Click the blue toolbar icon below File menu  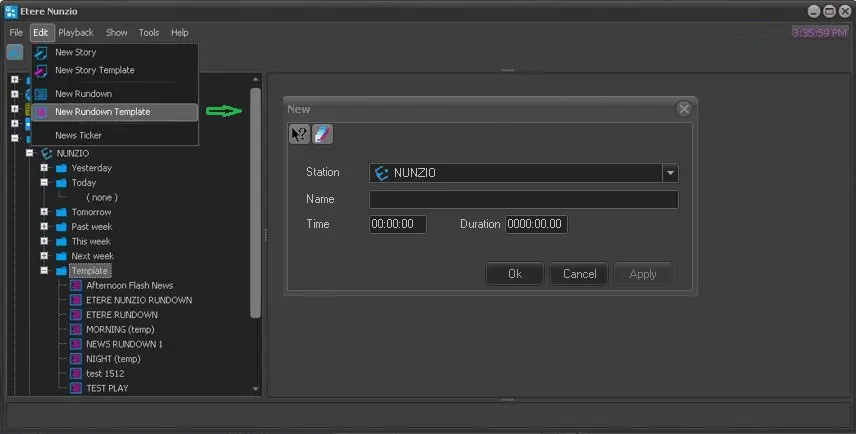(x=15, y=52)
